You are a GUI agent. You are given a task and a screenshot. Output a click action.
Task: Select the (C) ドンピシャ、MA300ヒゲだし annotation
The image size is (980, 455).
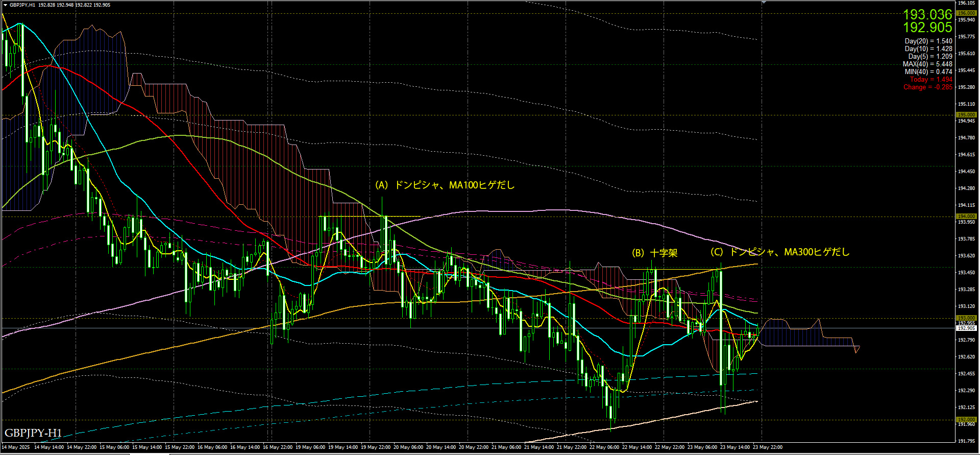780,252
